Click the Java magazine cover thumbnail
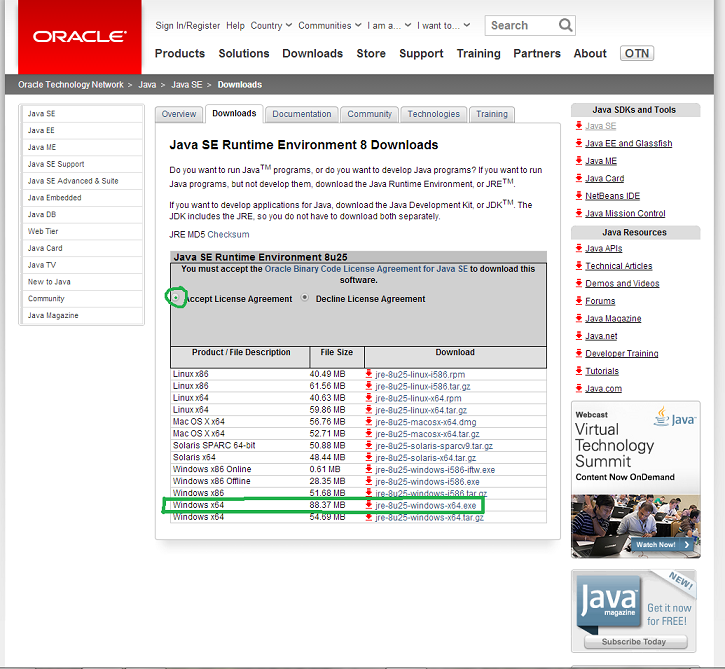This screenshot has height=669, width=725. click(x=611, y=603)
